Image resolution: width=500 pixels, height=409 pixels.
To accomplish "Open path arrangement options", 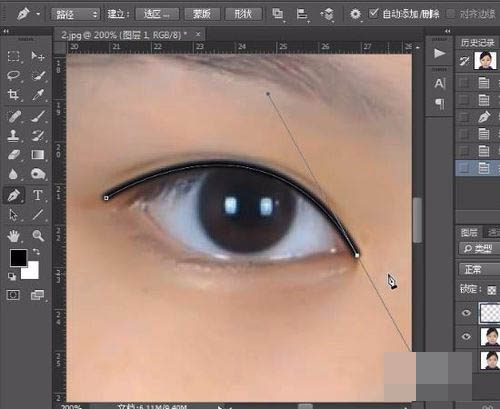I will coord(327,14).
